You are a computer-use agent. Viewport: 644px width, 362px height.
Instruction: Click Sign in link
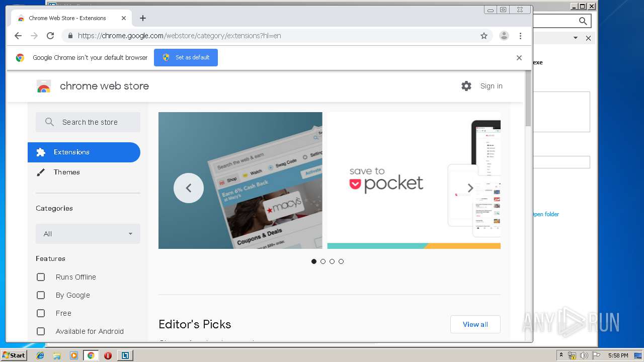(491, 86)
